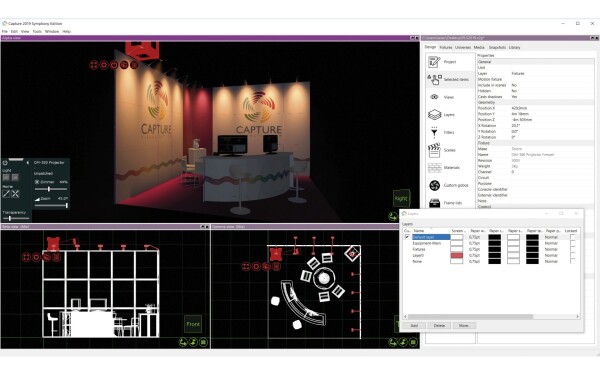Collapse the Fixture properties section header
Viewport: 600px width, 375px height.
[x=536, y=143]
